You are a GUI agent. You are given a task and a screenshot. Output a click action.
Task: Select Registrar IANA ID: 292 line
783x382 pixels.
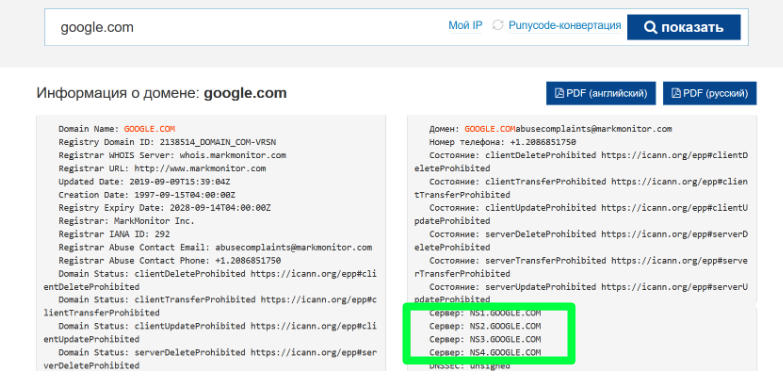click(114, 234)
